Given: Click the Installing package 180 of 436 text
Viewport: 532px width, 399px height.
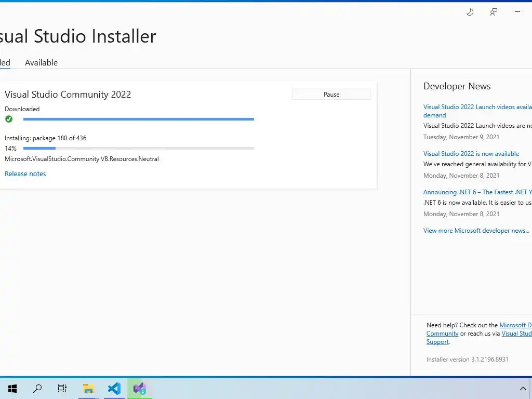Looking at the screenshot, I should [46, 138].
